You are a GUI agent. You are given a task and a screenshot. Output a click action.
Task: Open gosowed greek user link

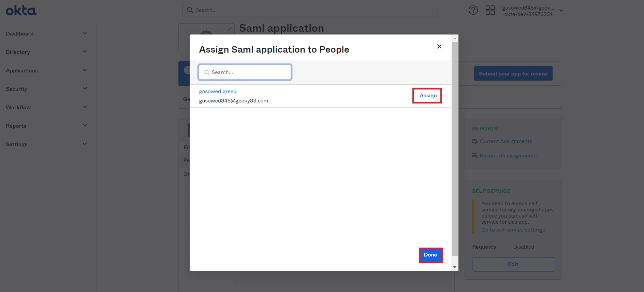point(218,92)
